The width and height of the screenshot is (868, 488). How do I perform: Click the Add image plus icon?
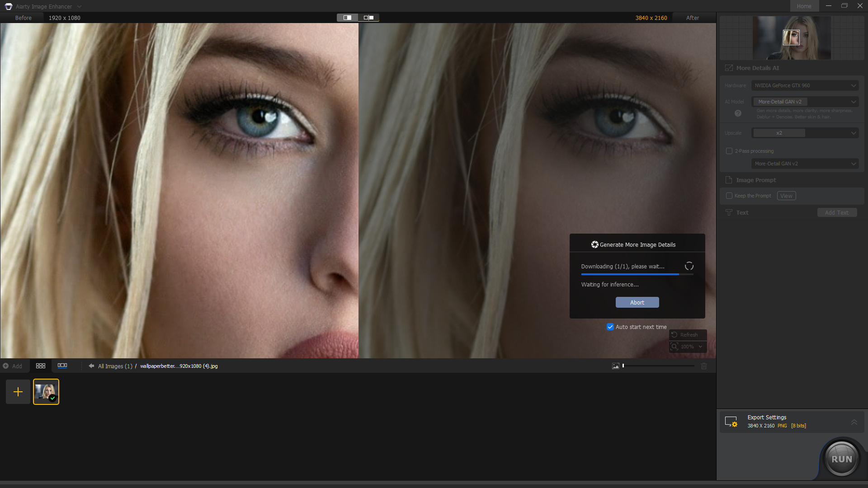[18, 391]
